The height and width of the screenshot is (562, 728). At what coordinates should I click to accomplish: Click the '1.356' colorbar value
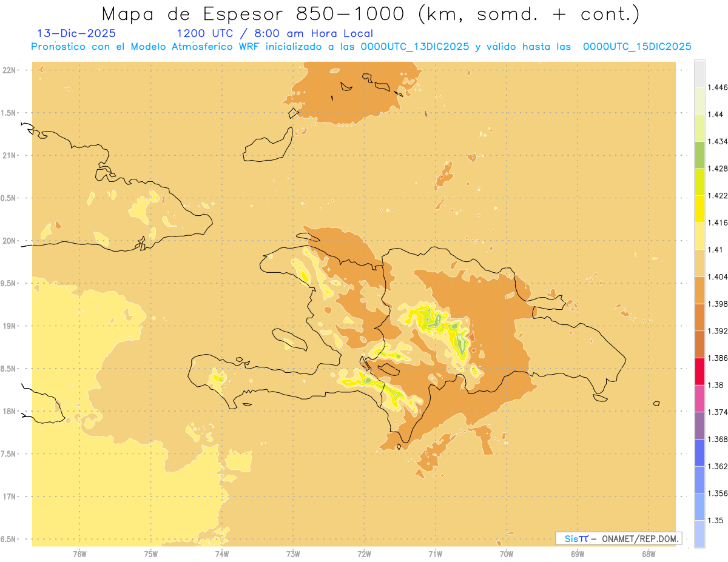[x=718, y=493]
